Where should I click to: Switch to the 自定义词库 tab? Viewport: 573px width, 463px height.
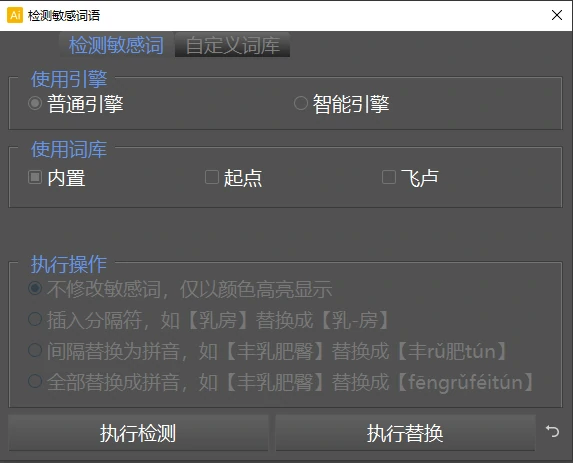[232, 45]
